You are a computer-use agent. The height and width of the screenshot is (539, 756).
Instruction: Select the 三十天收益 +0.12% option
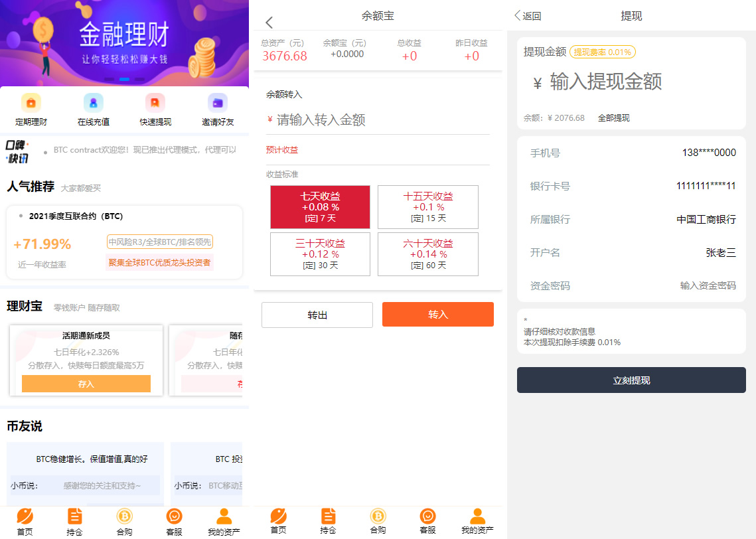click(320, 254)
